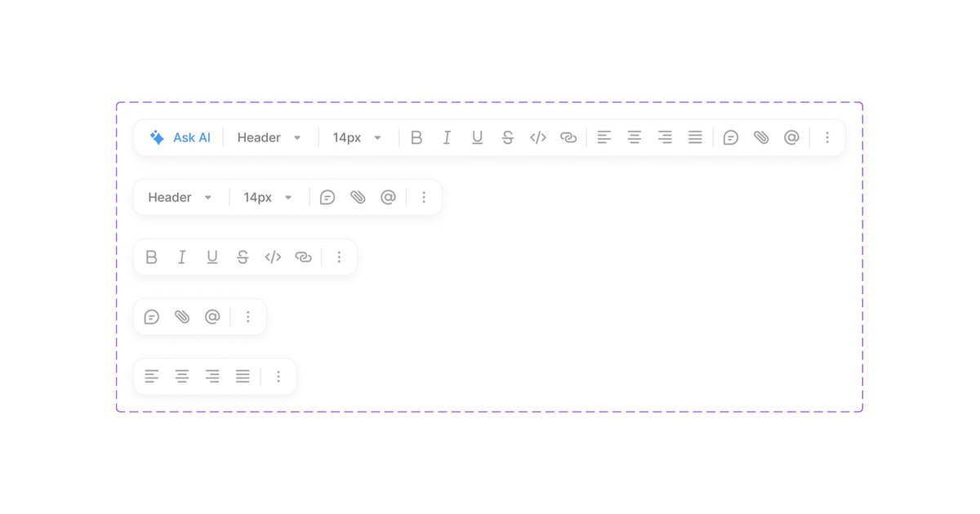Justify text in the top full toolbar
The image size is (980, 514).
695,137
